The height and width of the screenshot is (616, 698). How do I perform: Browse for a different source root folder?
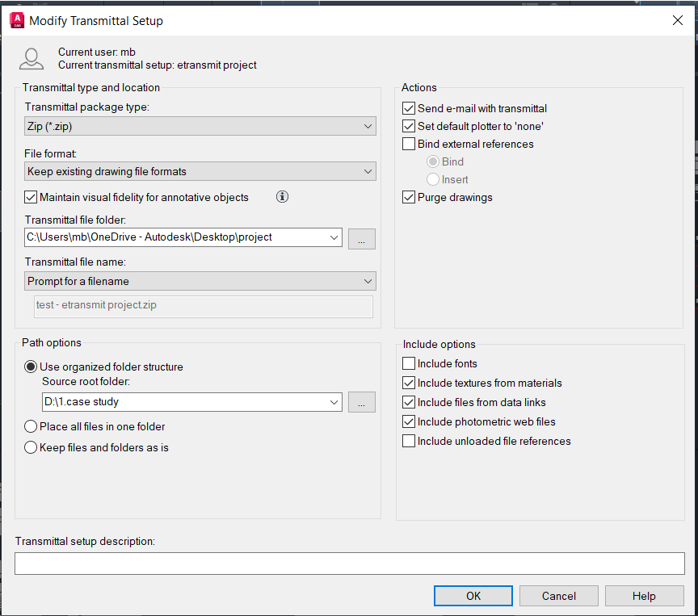pos(361,402)
